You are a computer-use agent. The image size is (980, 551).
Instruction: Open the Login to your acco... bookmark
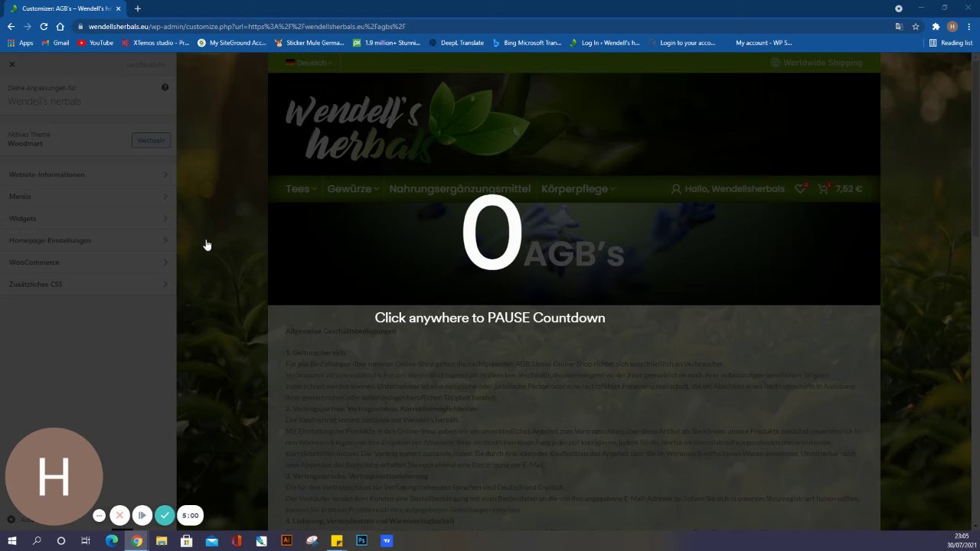pos(682,43)
